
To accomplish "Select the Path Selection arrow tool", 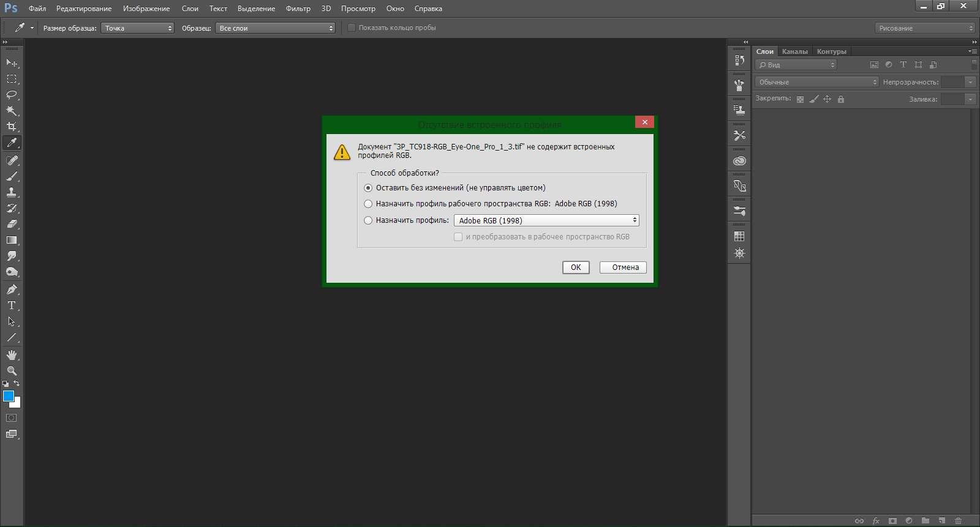I will click(12, 321).
